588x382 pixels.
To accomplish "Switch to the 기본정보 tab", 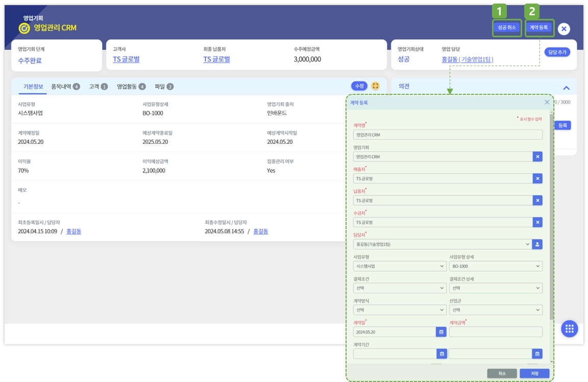I will pyautogui.click(x=33, y=87).
